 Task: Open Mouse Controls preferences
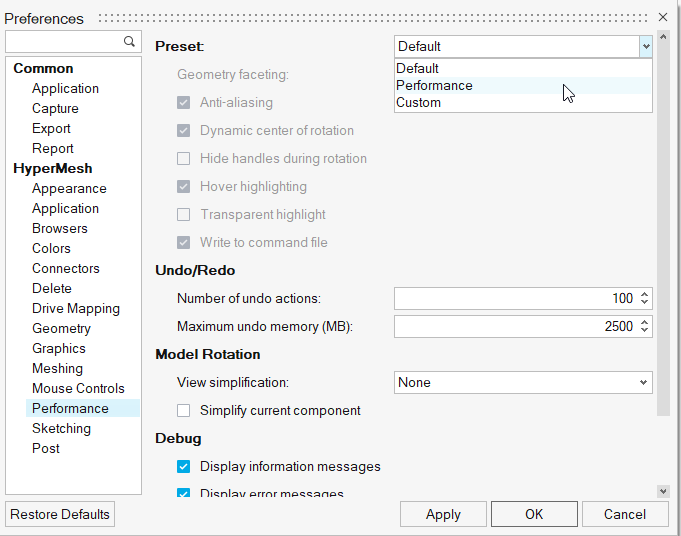78,388
